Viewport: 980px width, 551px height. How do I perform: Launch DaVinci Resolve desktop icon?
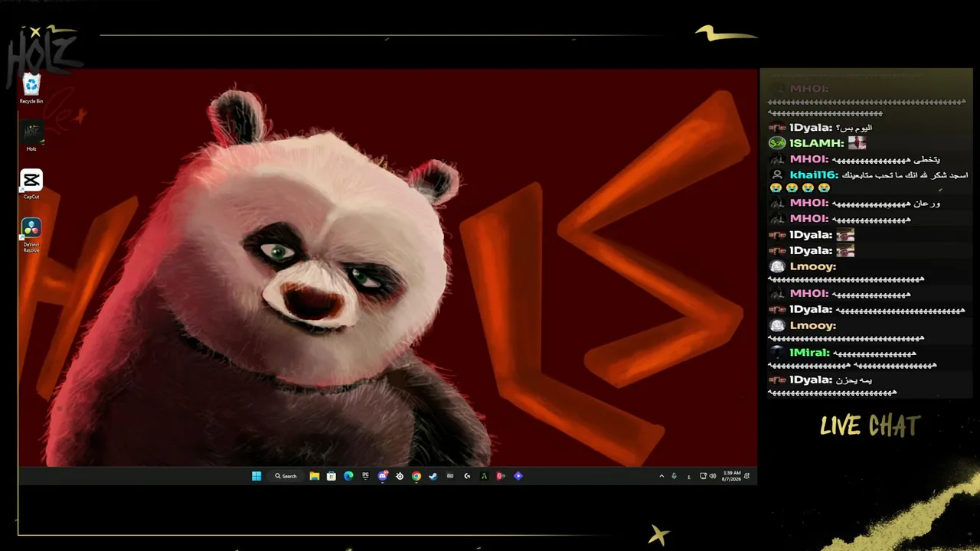pyautogui.click(x=31, y=235)
